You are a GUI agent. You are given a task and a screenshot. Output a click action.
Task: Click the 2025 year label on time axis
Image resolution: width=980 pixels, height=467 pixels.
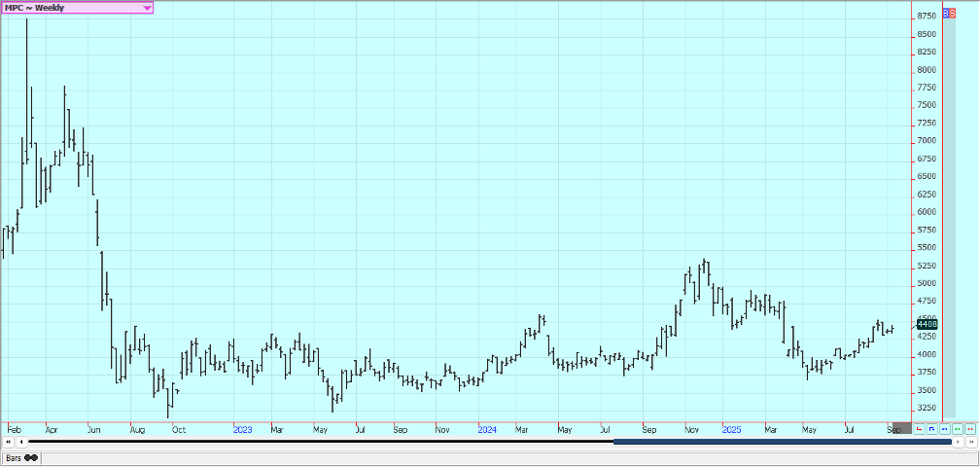(x=732, y=430)
